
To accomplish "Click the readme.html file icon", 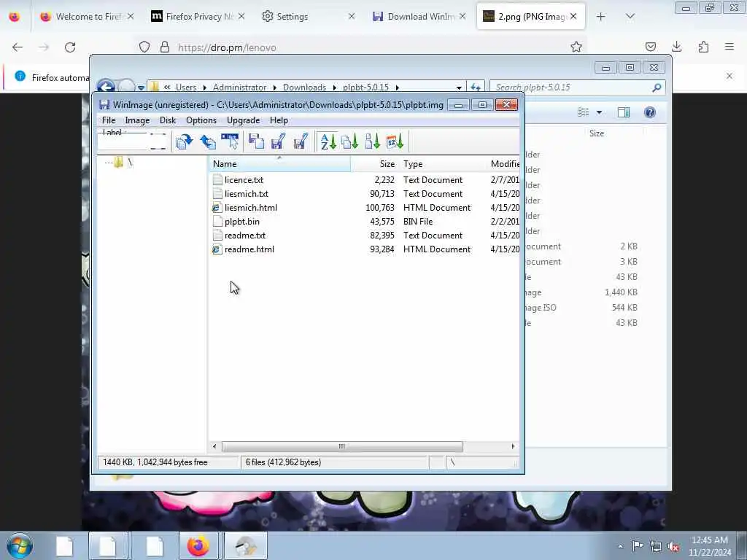I will (x=217, y=249).
